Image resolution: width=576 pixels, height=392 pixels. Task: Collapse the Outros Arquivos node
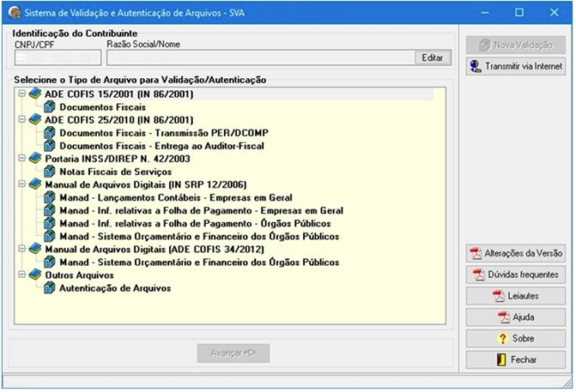pyautogui.click(x=21, y=274)
